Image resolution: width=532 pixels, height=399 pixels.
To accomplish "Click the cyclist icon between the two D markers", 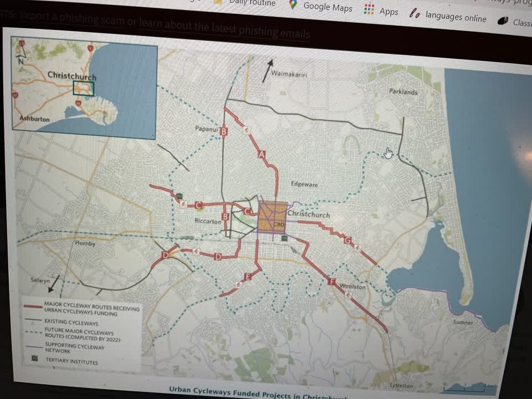I will [196, 251].
